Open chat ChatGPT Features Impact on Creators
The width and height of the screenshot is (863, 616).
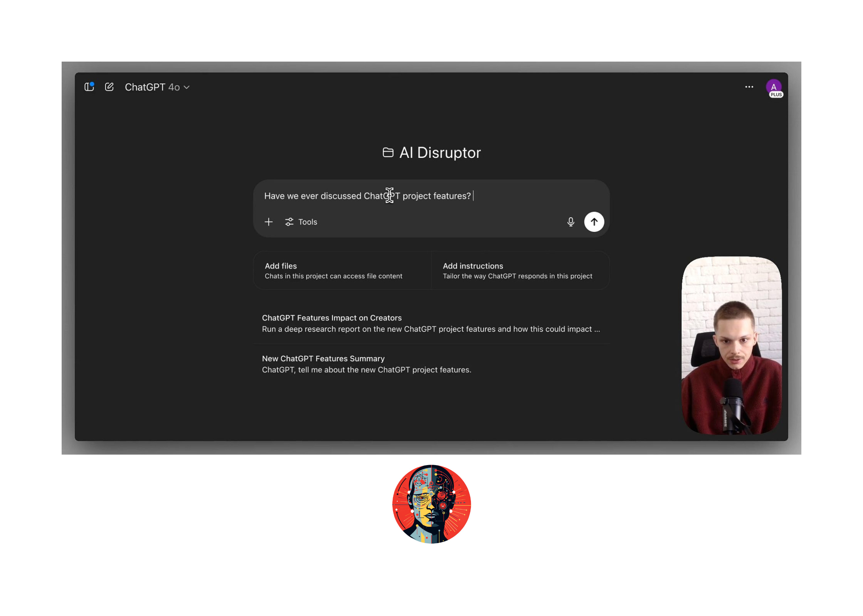[x=431, y=323]
